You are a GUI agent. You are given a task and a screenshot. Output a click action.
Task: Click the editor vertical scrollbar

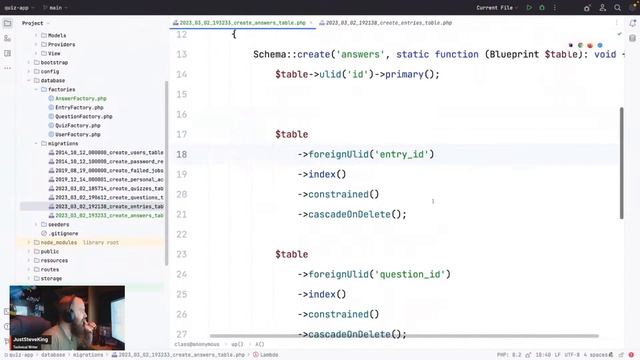[621, 163]
